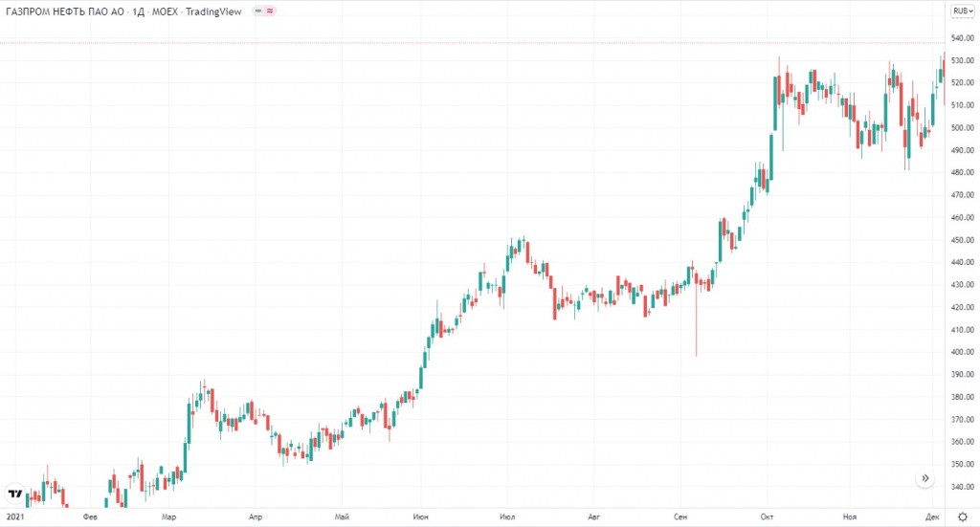Screen dimensions: 980x527
Task: Click the ГАЗПРОМ НЕФТЬ ПАО АО symbol title
Action: pyautogui.click(x=60, y=11)
